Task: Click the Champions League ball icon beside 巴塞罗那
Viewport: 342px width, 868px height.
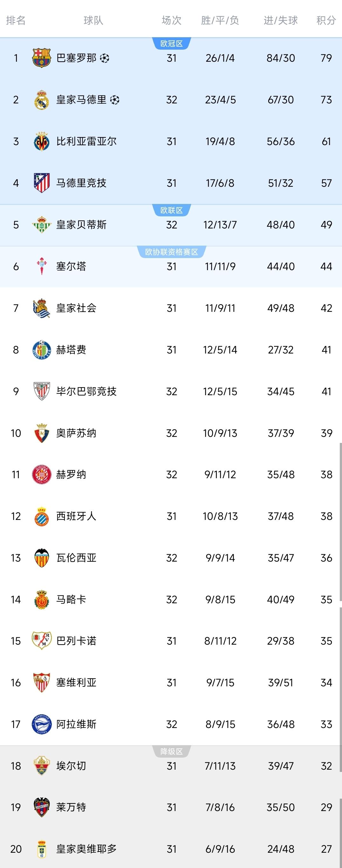Action: (105, 58)
